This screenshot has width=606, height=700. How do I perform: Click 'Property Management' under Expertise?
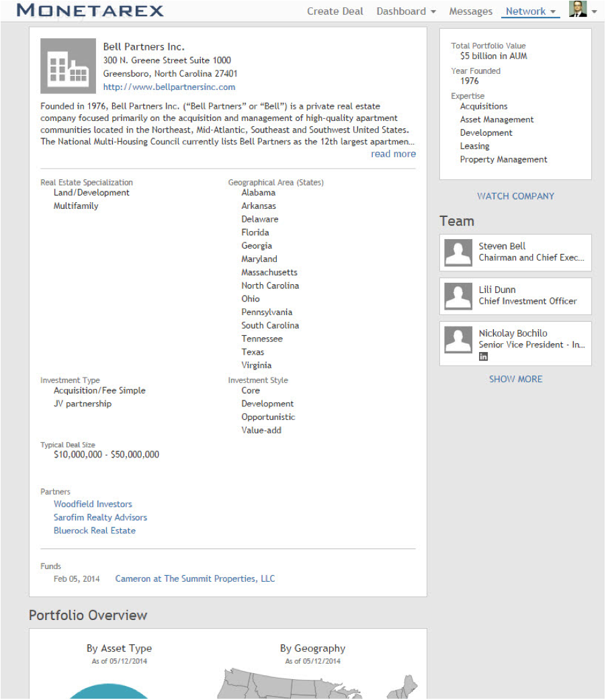(x=503, y=160)
